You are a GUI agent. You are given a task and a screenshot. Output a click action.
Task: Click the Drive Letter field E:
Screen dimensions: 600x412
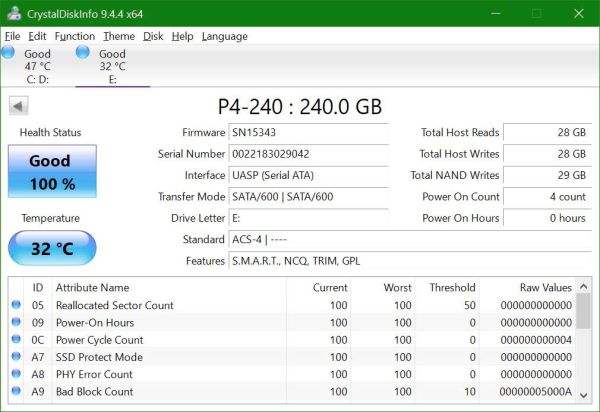(308, 218)
